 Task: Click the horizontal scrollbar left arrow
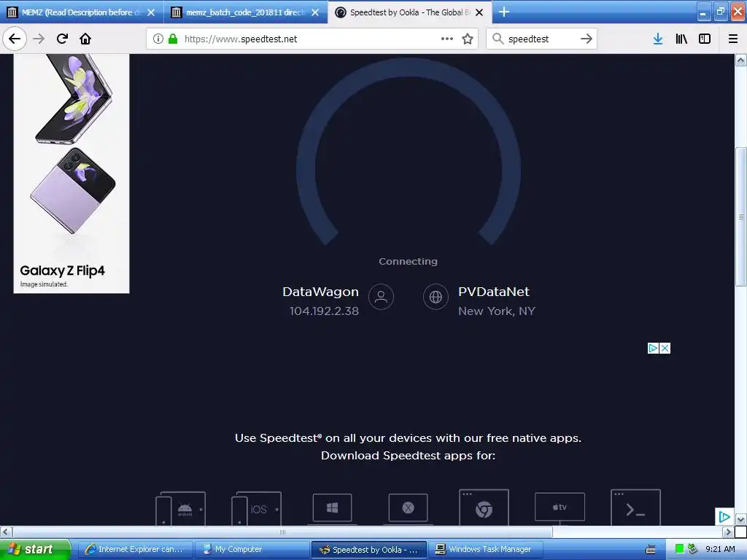pyautogui.click(x=6, y=532)
